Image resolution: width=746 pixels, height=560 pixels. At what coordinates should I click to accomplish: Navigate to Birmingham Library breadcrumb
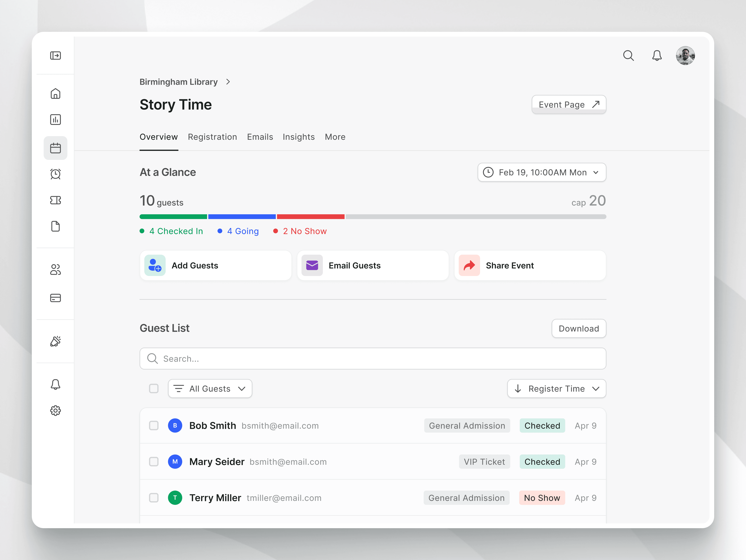(179, 82)
